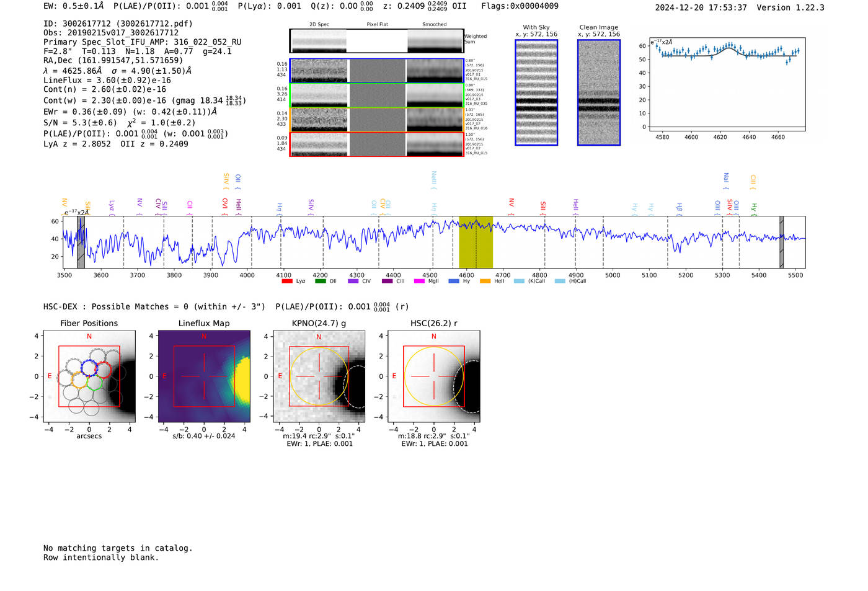The image size is (868, 591).
Task: Click the m:19.4 rc:2.9" caption under KPNO image
Action: coord(319,436)
